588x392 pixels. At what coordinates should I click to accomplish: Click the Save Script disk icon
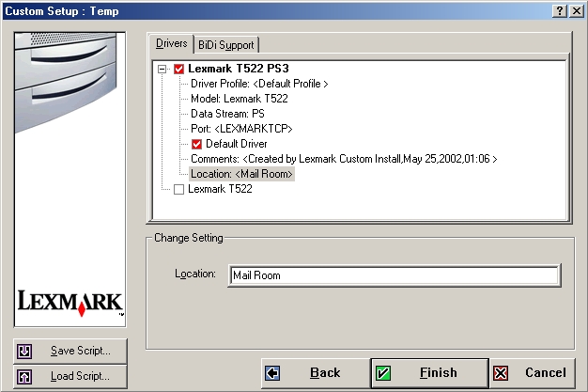[25, 351]
